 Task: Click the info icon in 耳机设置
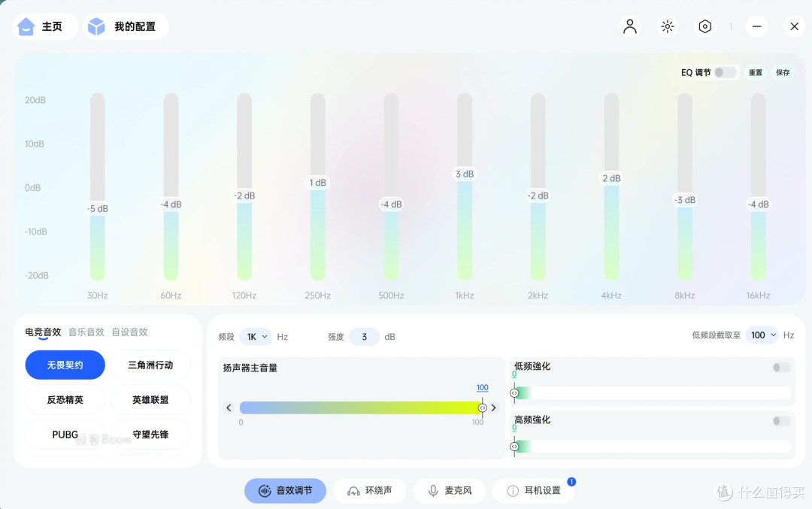(x=513, y=491)
